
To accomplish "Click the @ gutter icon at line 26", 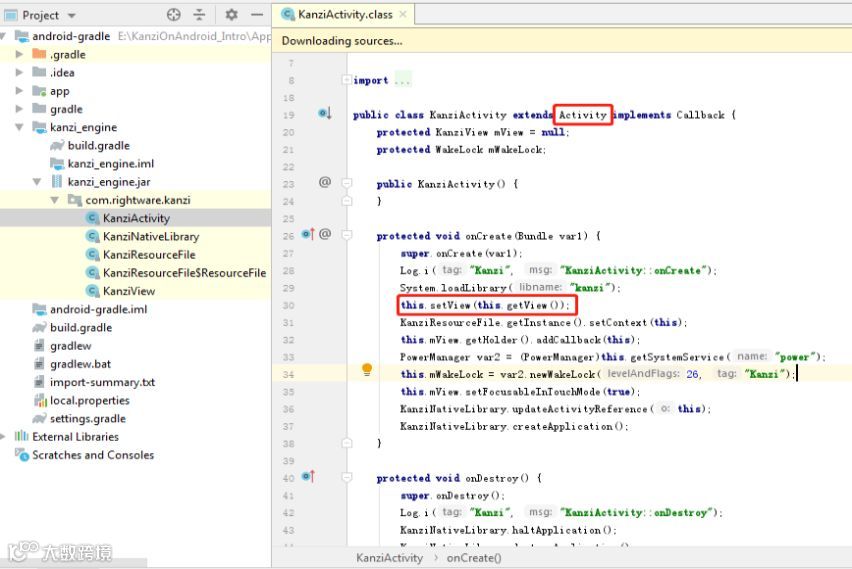I will pos(325,234).
